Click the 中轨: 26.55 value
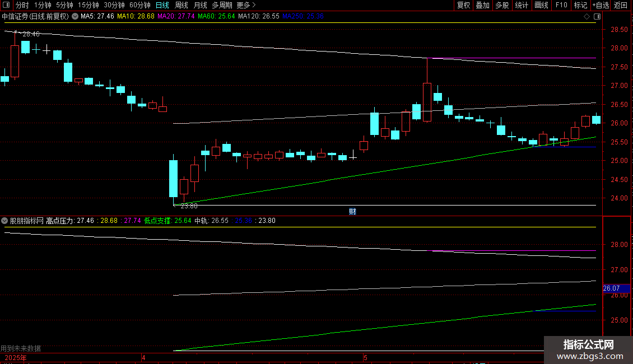The height and width of the screenshot is (364, 633). pos(212,221)
